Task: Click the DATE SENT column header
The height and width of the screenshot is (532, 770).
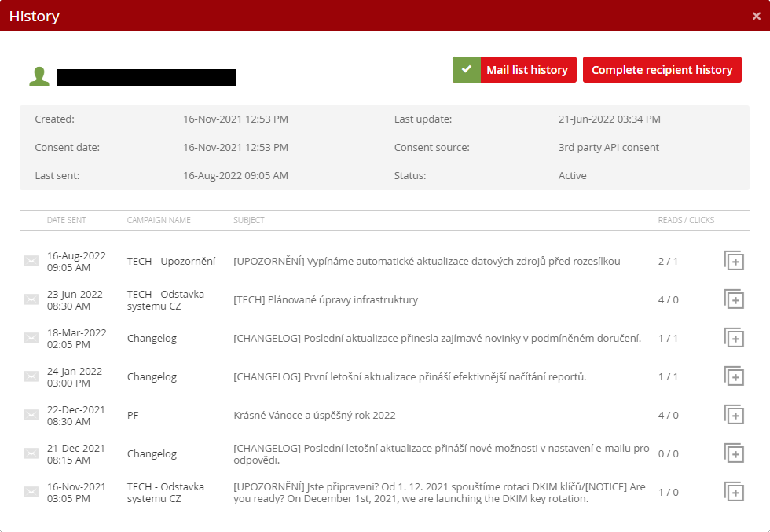Action: point(66,220)
